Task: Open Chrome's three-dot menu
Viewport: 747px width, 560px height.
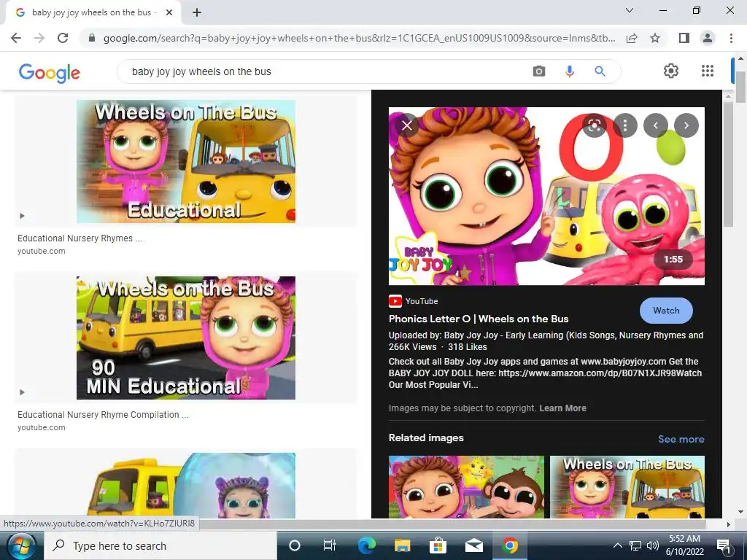Action: tap(731, 38)
